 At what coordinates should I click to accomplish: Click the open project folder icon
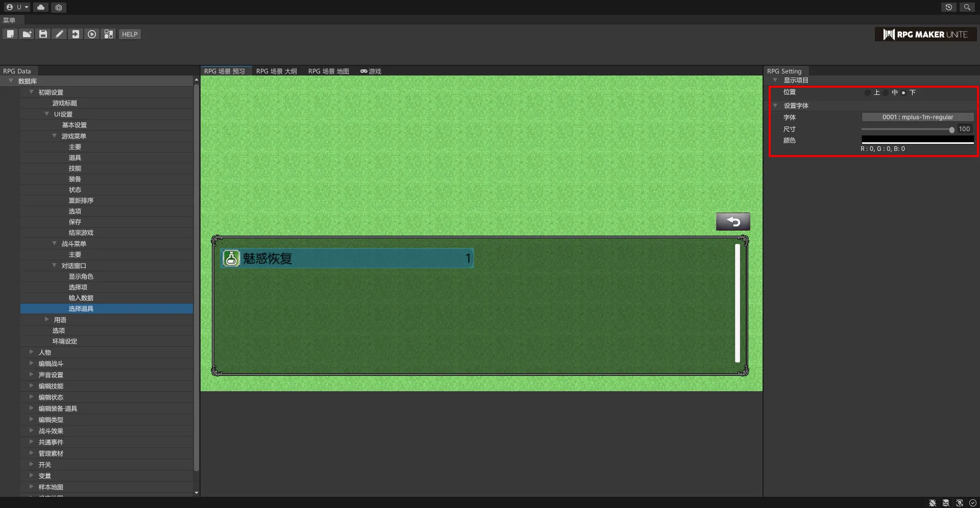(27, 34)
